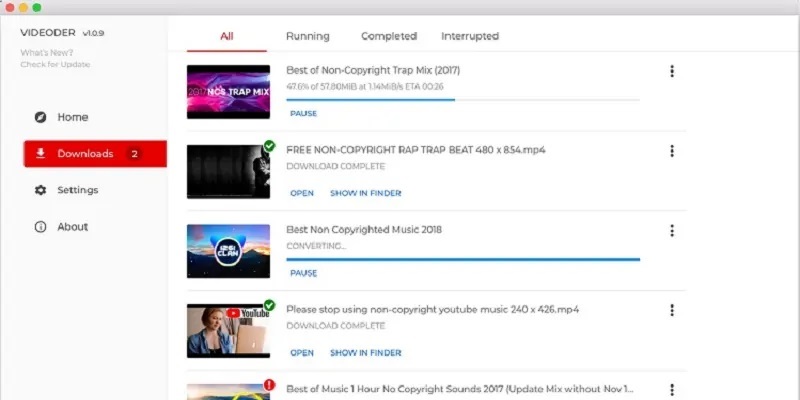This screenshot has height=400, width=800.
Task: Click the 47.6% of 57.80MiB status text
Action: (365, 87)
